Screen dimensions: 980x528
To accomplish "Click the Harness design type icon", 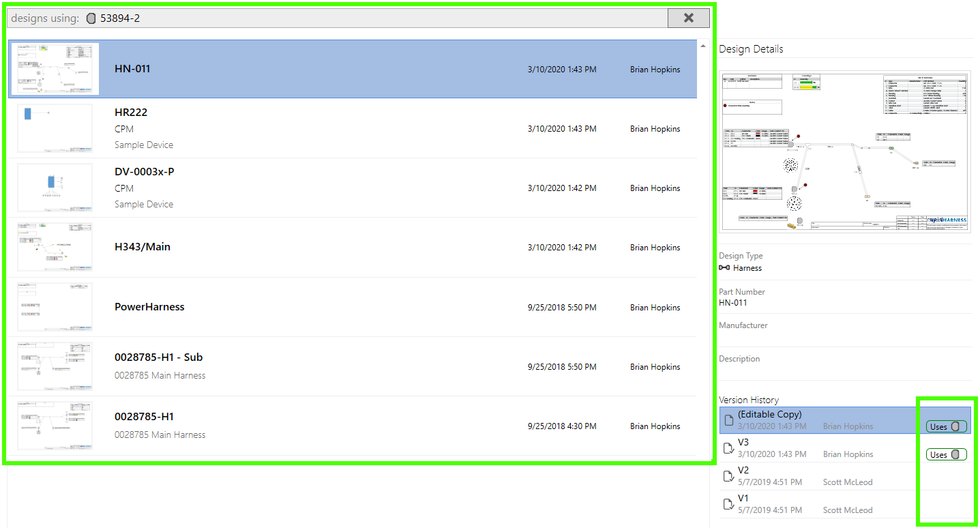I will [724, 268].
